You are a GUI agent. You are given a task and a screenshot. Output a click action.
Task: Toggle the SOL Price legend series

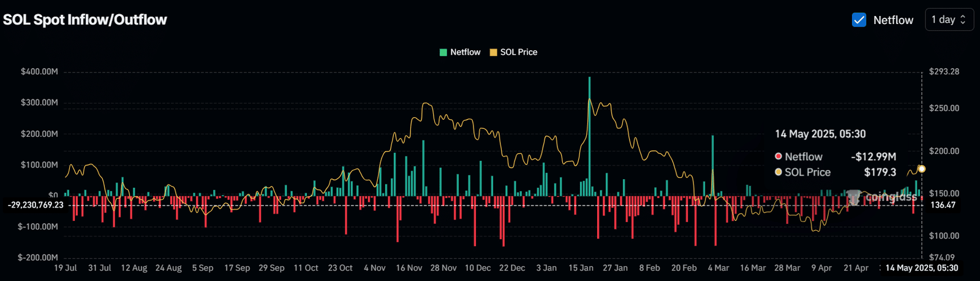(x=513, y=52)
